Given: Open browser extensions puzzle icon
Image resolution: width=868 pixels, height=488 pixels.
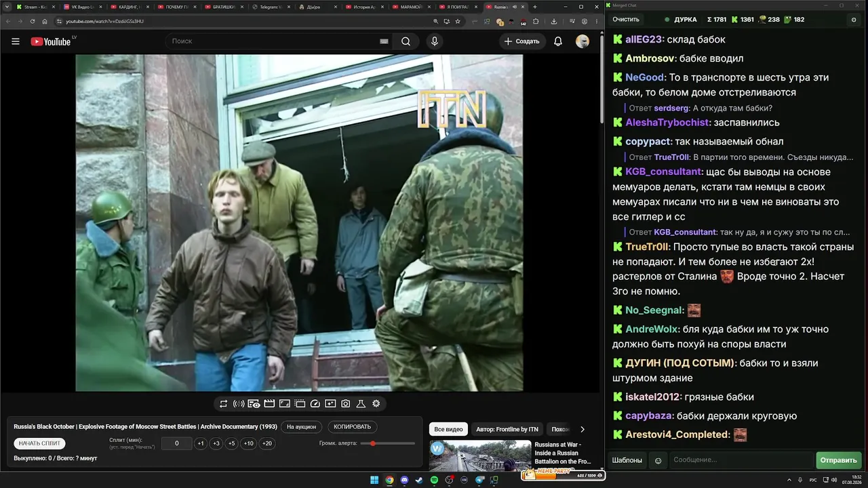Looking at the screenshot, I should point(536,21).
